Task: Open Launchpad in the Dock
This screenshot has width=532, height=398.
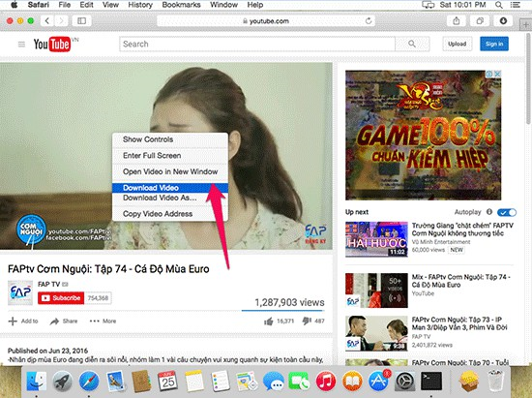Action: coord(63,381)
